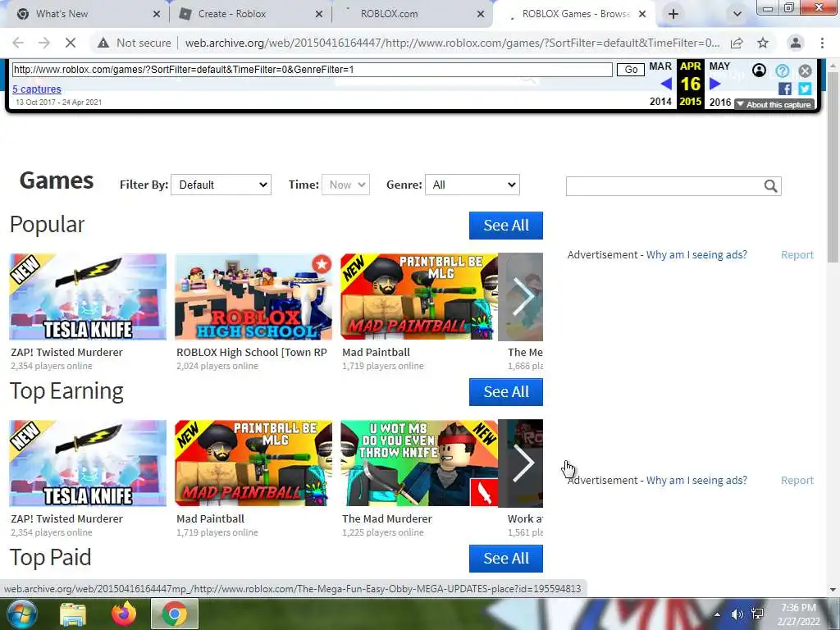Click the search magnifier in games search box

click(x=770, y=186)
